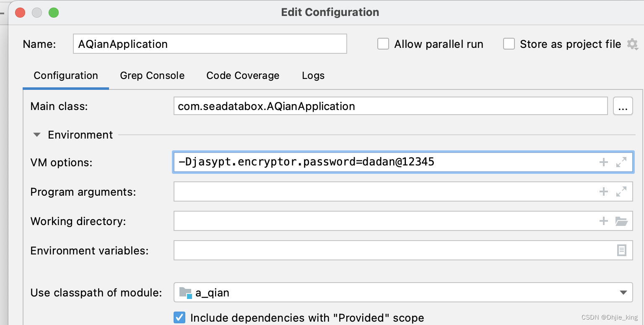644x325 pixels.
Task: Click the green zoom window button
Action: point(54,13)
